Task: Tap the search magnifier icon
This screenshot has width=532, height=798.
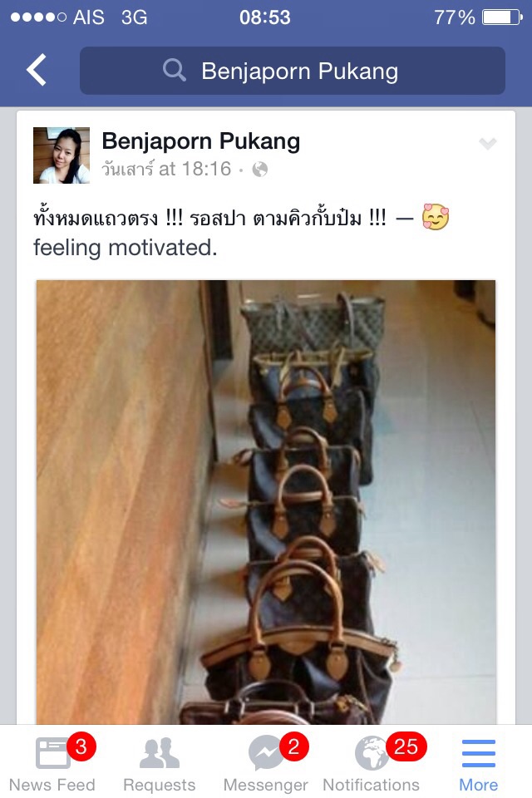Action: [x=175, y=70]
